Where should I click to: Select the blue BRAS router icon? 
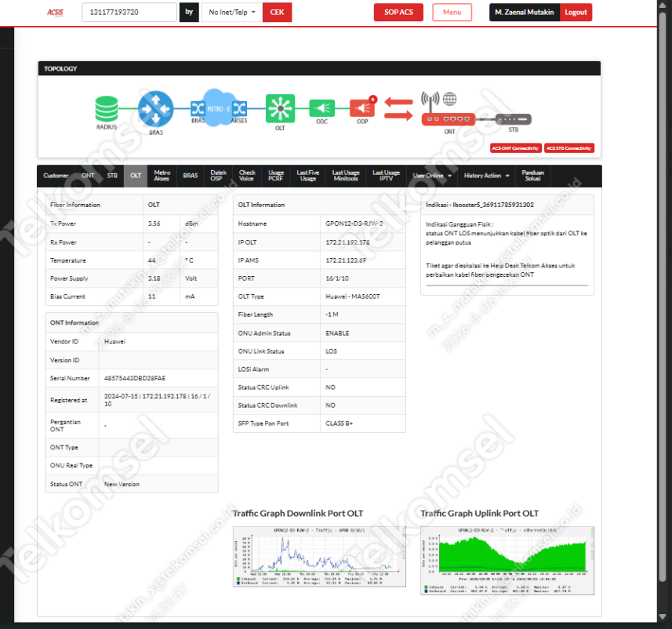155,109
